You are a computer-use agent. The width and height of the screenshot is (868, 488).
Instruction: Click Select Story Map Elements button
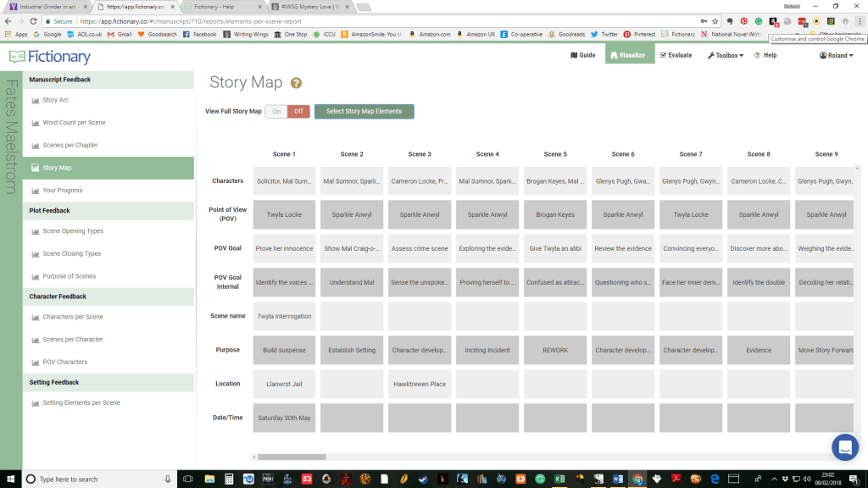tap(364, 111)
